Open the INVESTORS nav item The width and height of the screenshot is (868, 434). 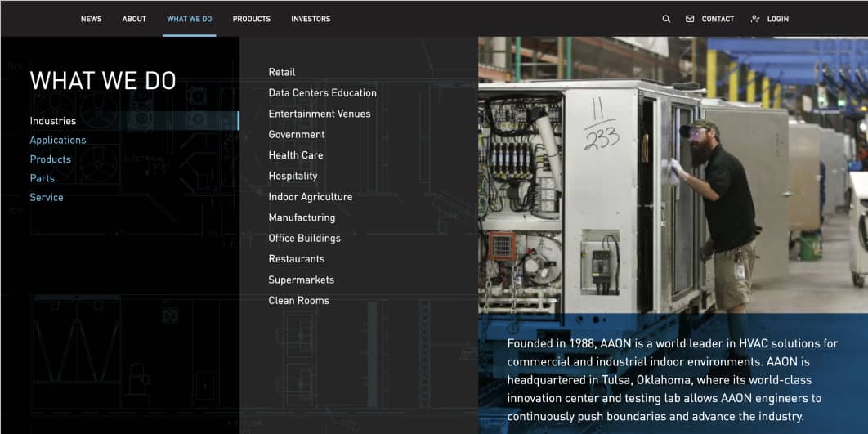pyautogui.click(x=311, y=19)
